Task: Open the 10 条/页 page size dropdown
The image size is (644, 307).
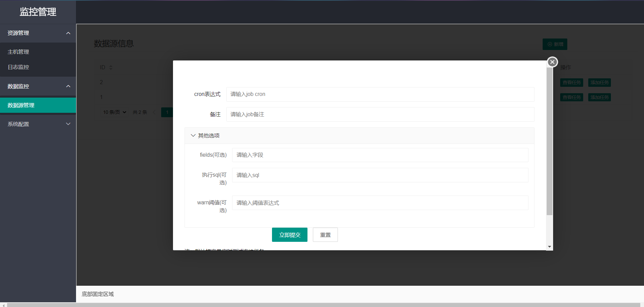Action: (x=115, y=112)
